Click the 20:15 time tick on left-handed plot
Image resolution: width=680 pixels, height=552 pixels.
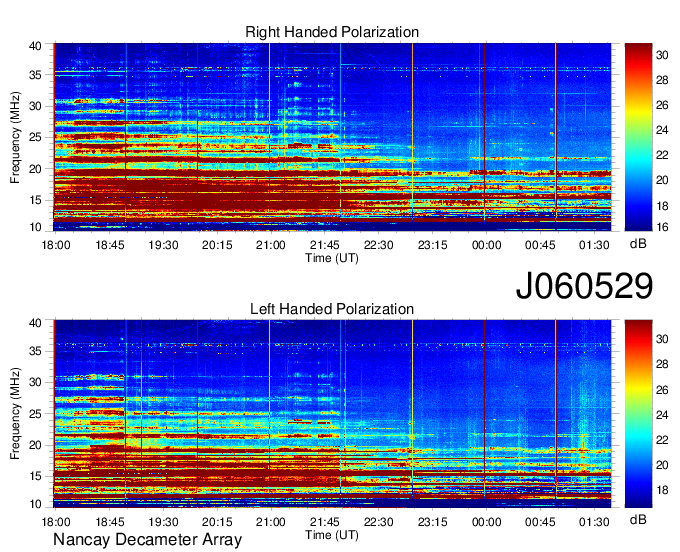click(x=217, y=522)
